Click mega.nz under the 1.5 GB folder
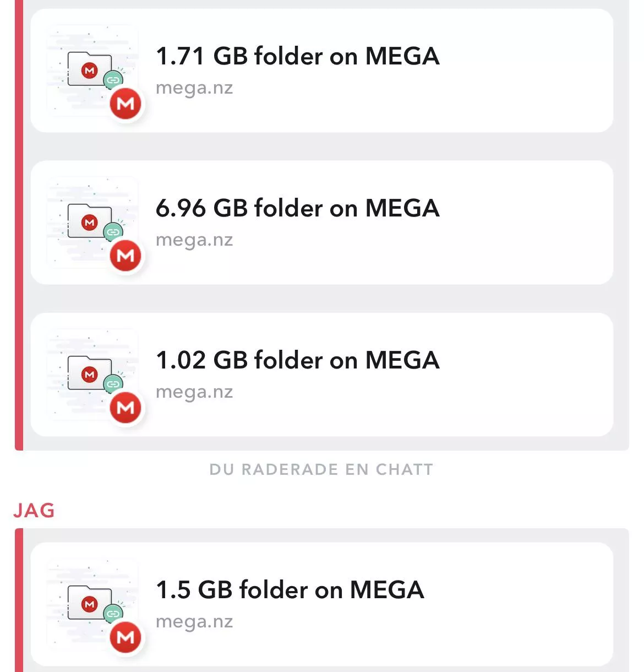644x672 pixels. point(194,622)
